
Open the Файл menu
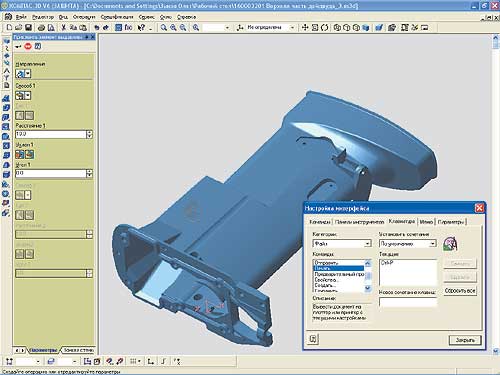(x=21, y=17)
